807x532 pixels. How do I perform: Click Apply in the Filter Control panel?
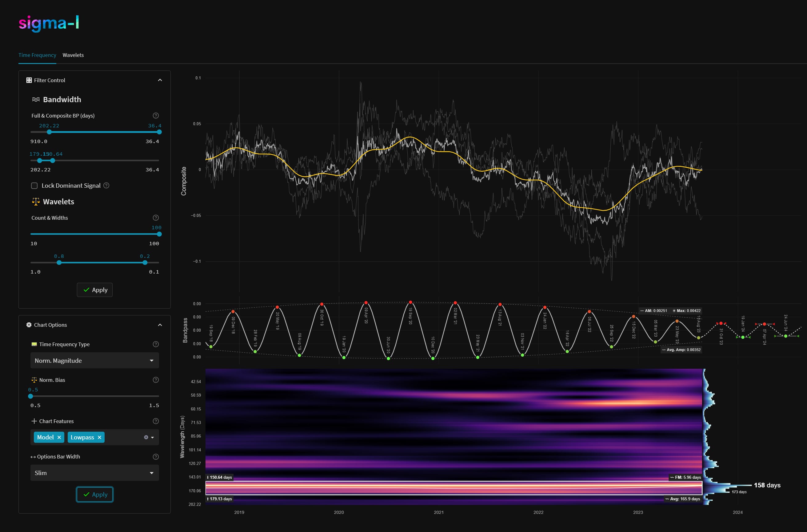click(95, 290)
